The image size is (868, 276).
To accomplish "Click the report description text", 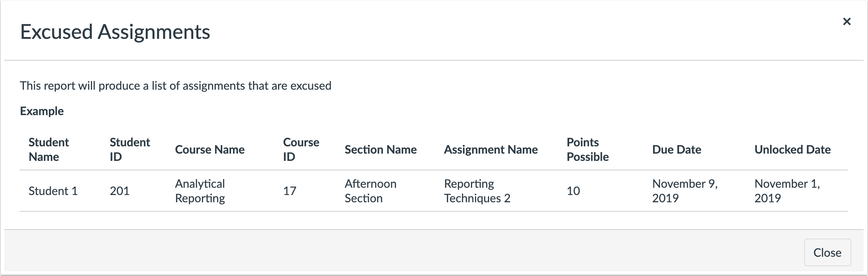I will [176, 86].
